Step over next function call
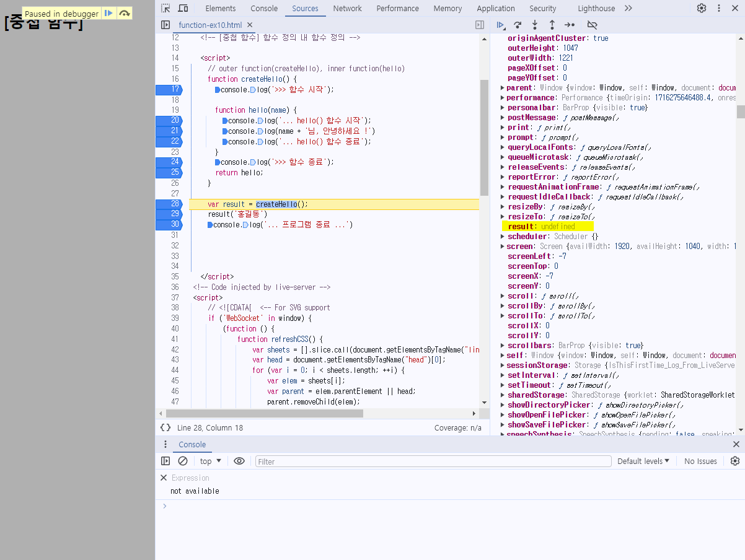745x560 pixels. click(518, 25)
